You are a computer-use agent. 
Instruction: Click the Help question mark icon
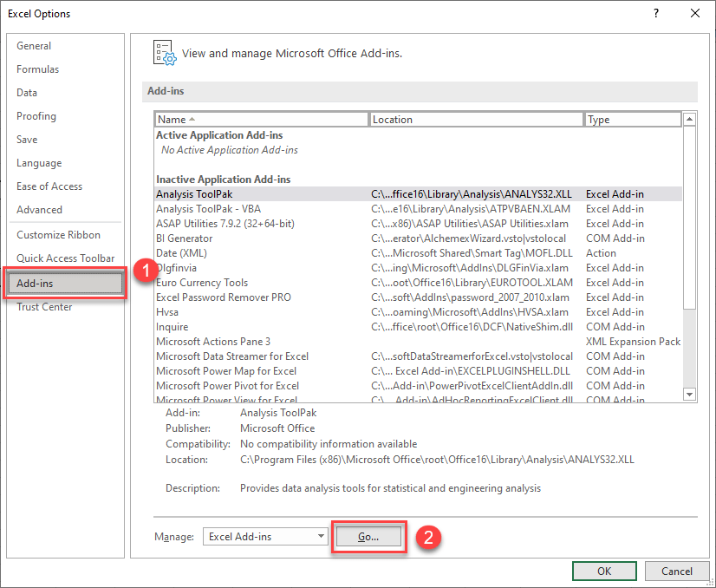pos(657,14)
